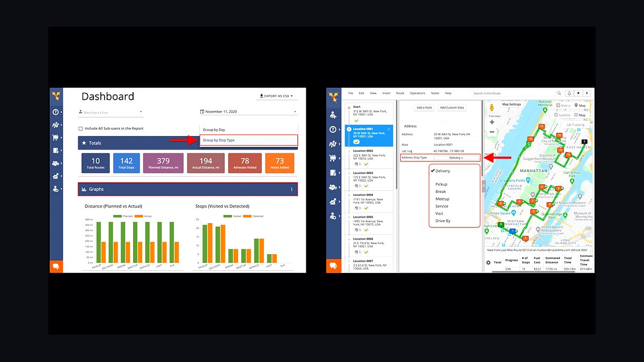The width and height of the screenshot is (644, 362).
Task: Open the routes icon in Dashboard sidebar
Action: [x=55, y=124]
